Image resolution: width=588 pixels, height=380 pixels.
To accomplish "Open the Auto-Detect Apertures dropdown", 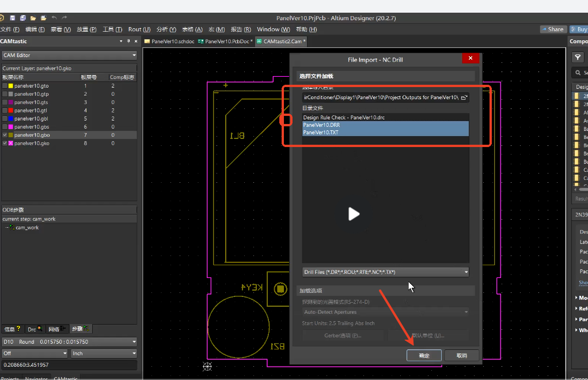I will [x=385, y=312].
